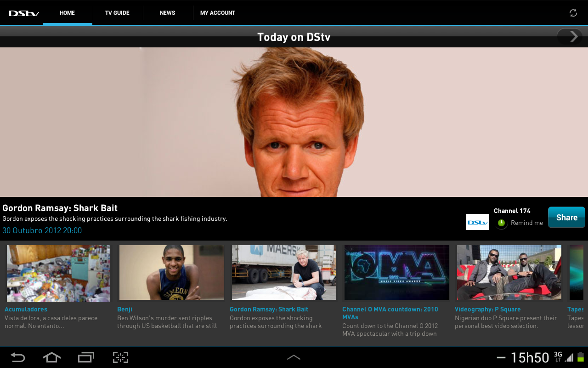Tap the 3G network indicator
The height and width of the screenshot is (368, 588).
coord(558,357)
